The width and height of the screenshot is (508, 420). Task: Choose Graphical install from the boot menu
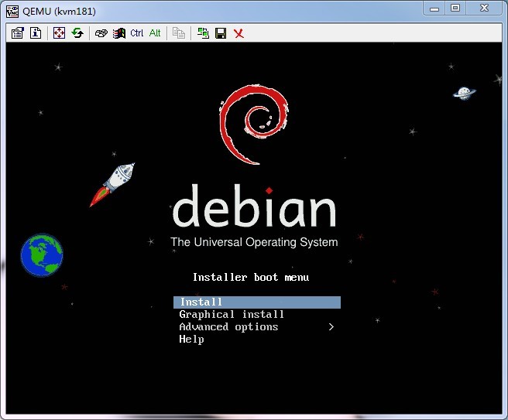232,315
